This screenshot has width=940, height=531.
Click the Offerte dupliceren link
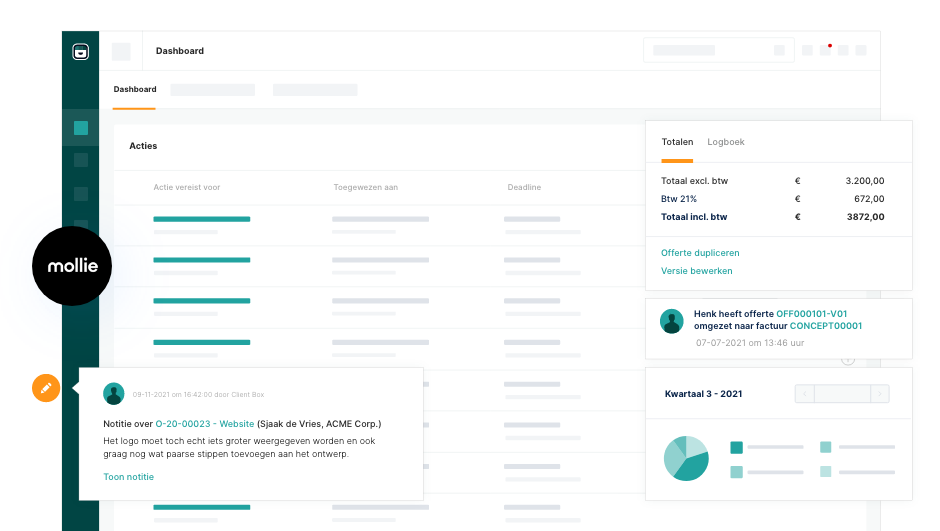(700, 253)
